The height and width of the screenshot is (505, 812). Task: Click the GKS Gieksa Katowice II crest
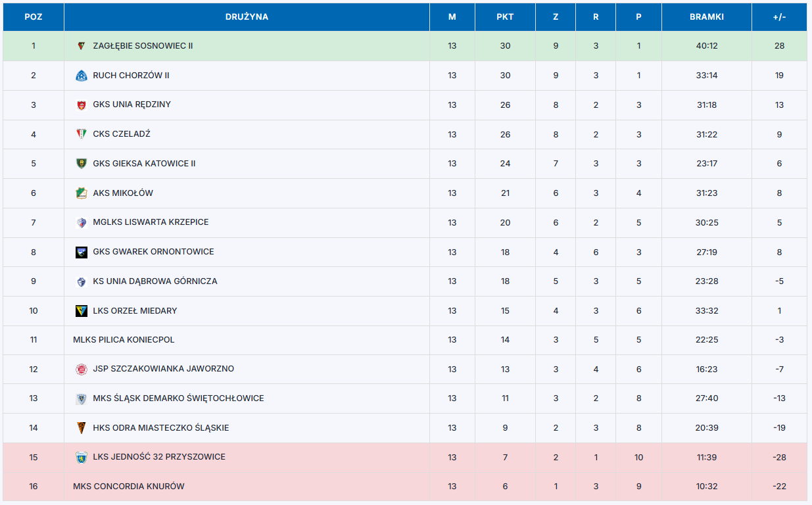pos(81,164)
